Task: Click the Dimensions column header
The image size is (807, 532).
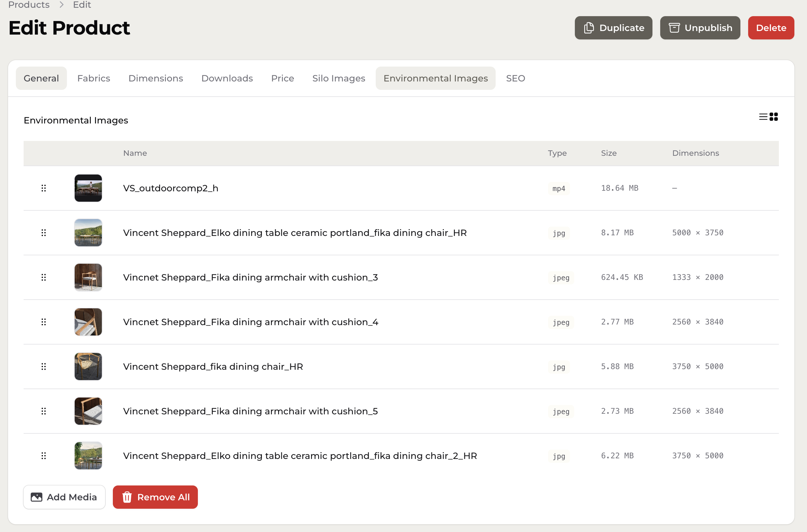Action: 696,153
